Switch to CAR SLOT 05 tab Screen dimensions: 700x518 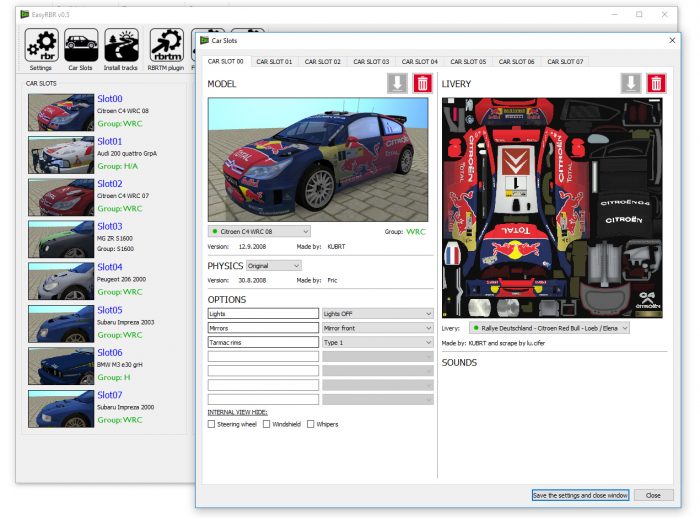point(468,62)
